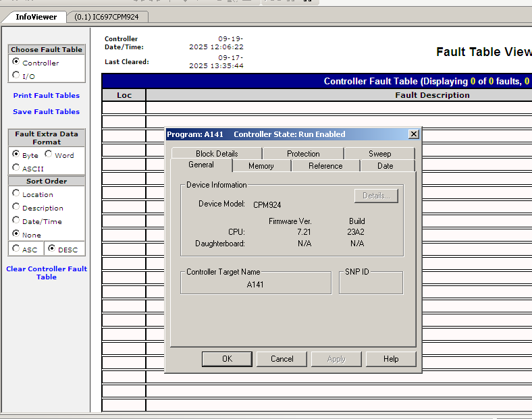Close the Program A141 dialog
Viewport: 532px width, 419px height.
point(413,134)
